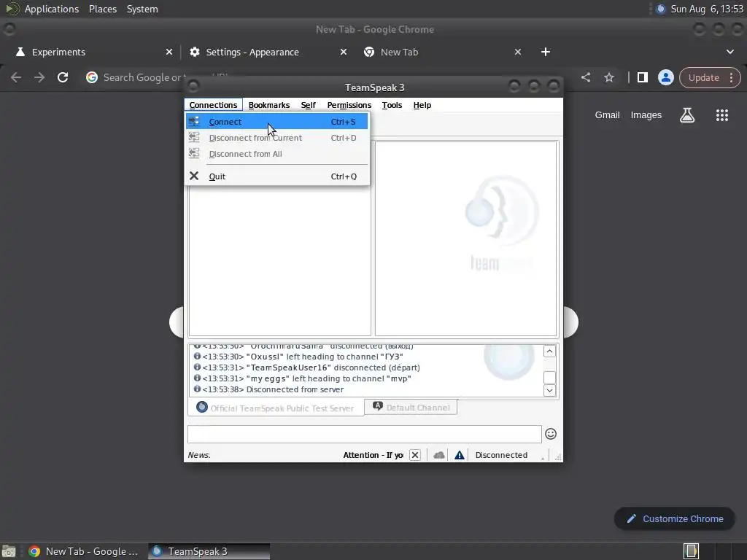Choose Disconnect from Current menu entry
The width and height of the screenshot is (747, 560).
276,138
